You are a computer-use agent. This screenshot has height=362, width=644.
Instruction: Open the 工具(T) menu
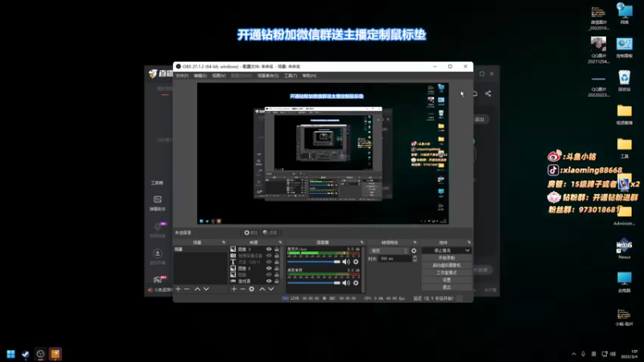(x=291, y=76)
